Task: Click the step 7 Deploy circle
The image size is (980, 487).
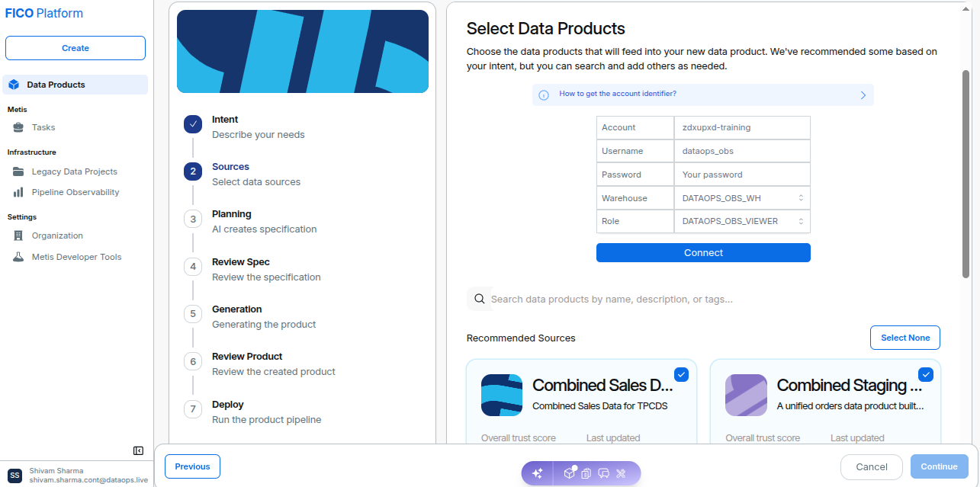Action: pos(193,409)
